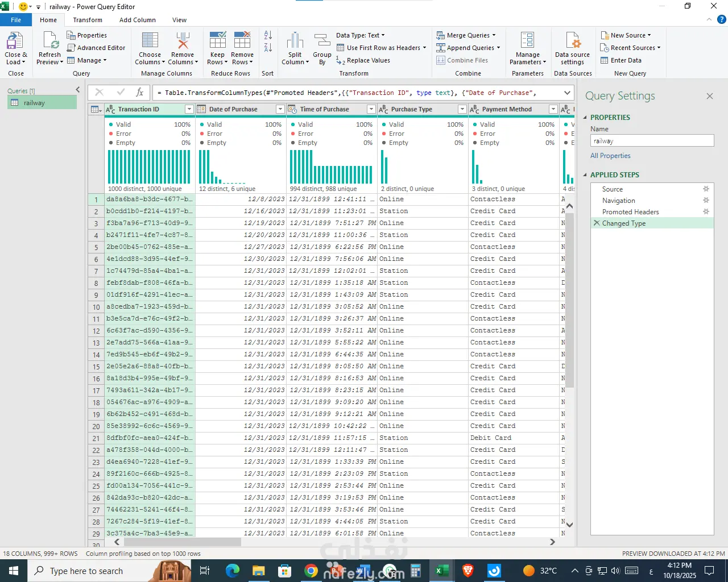
Task: Collapse the APPLIED STEPS section
Action: coord(585,175)
